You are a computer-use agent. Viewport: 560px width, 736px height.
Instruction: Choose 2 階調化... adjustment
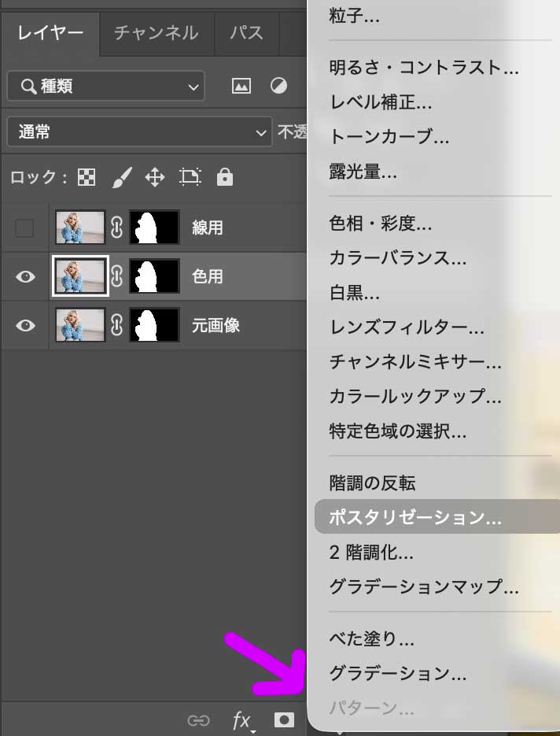371,553
